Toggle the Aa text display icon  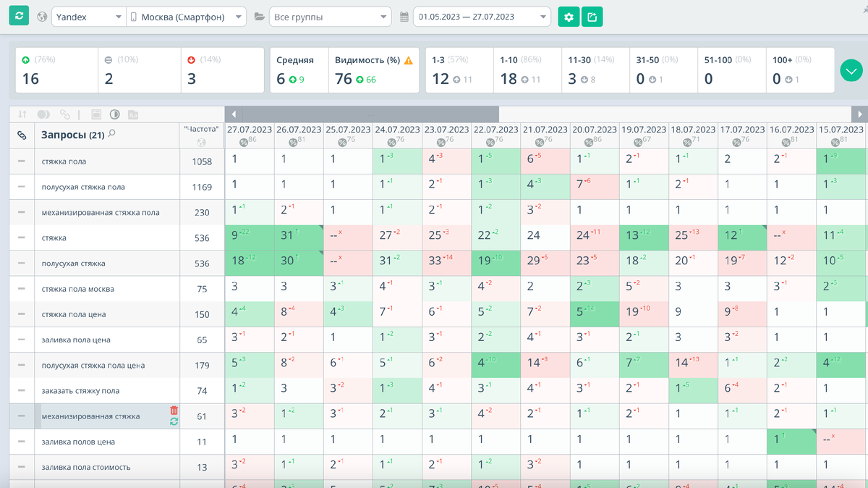coord(133,114)
